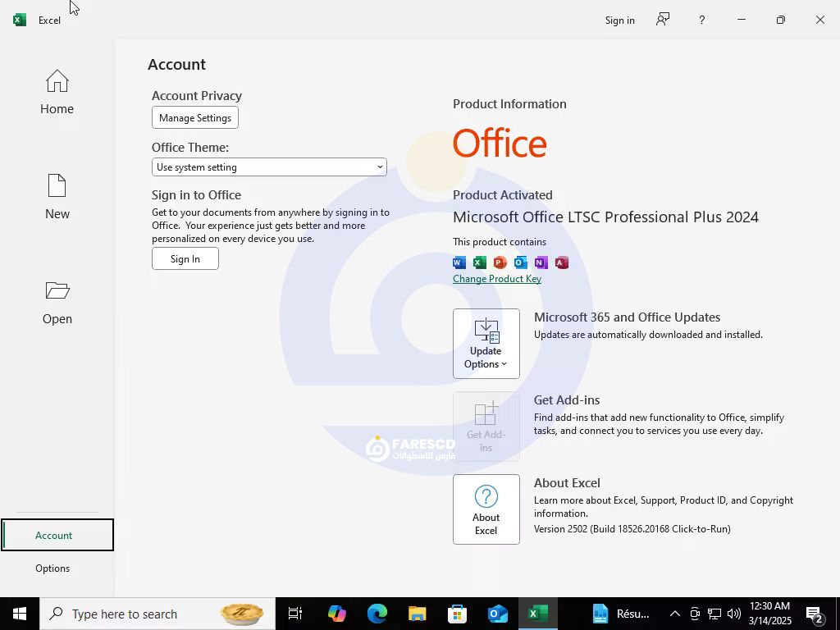Click the volume speaker tray icon

(x=734, y=614)
